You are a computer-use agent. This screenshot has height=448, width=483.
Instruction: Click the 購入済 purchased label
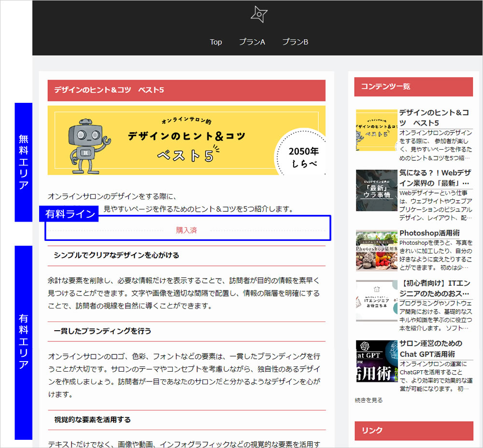tap(186, 230)
